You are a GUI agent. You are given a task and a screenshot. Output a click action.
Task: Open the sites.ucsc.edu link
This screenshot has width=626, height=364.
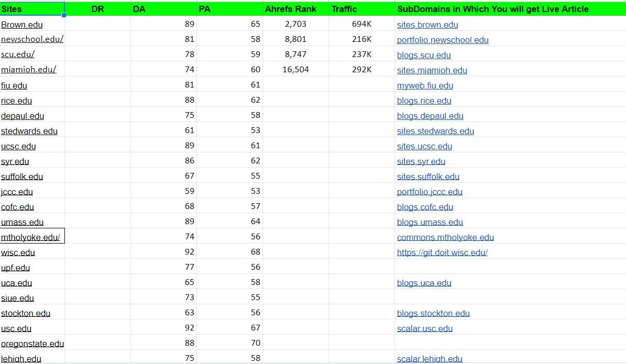(424, 146)
